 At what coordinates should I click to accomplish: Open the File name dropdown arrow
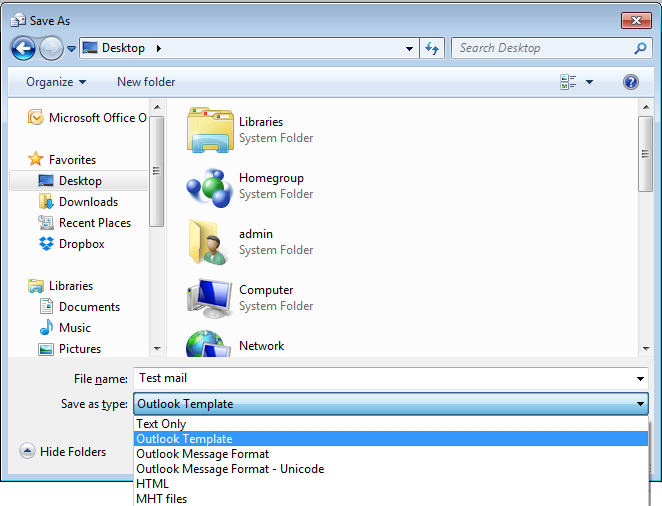(x=640, y=379)
